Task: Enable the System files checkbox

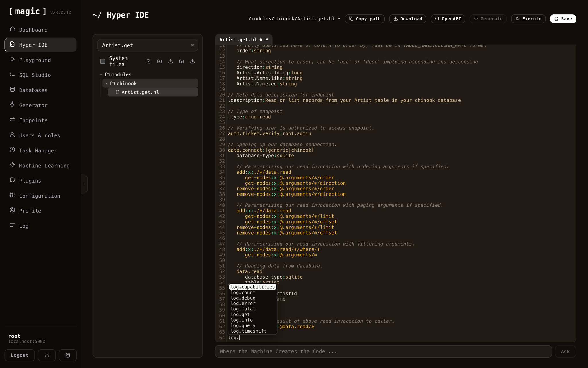Action: click(103, 61)
